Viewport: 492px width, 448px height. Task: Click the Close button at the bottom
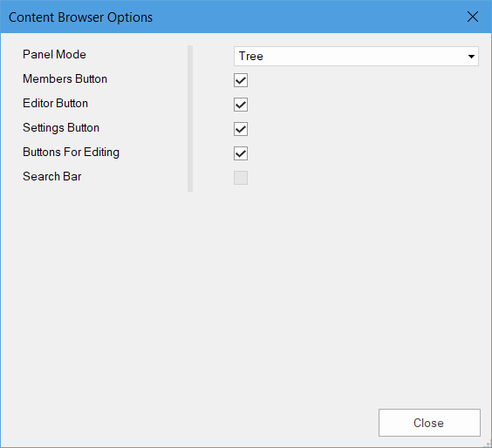click(x=429, y=423)
